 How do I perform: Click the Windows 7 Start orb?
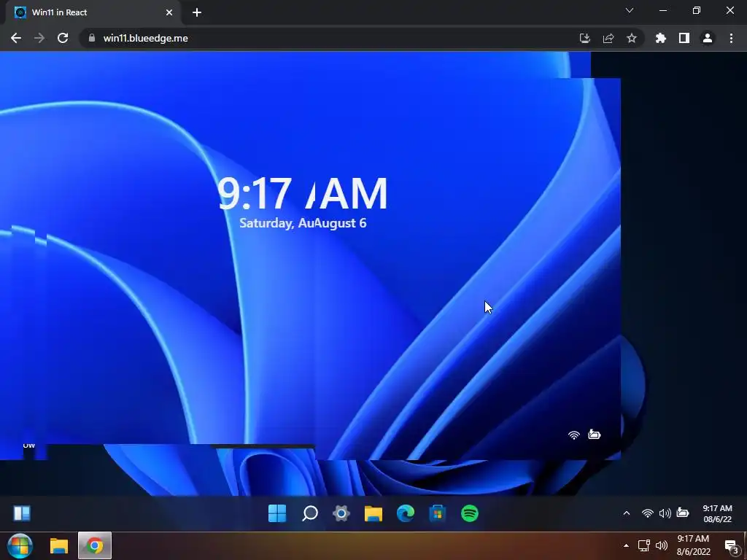point(20,545)
